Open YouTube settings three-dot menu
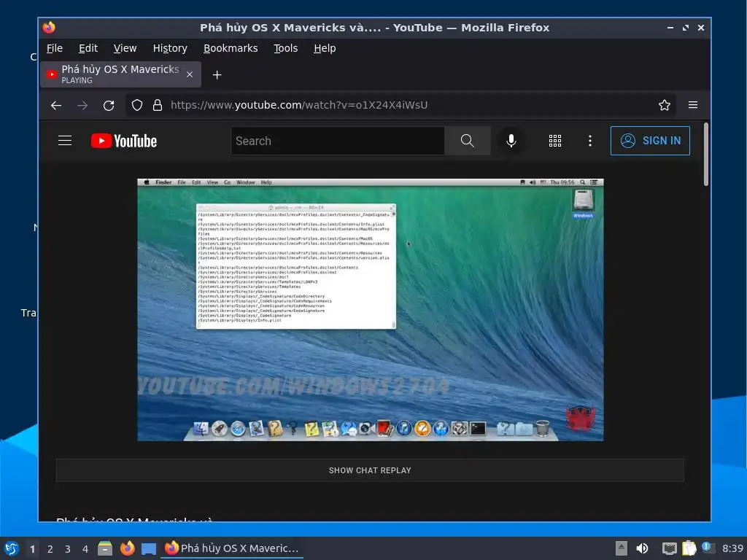 pos(589,141)
